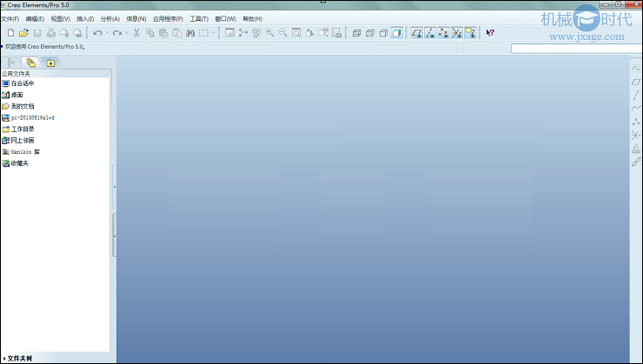Switch display to no hidden mode
Screen dimensions: 643x364
[x=383, y=33]
